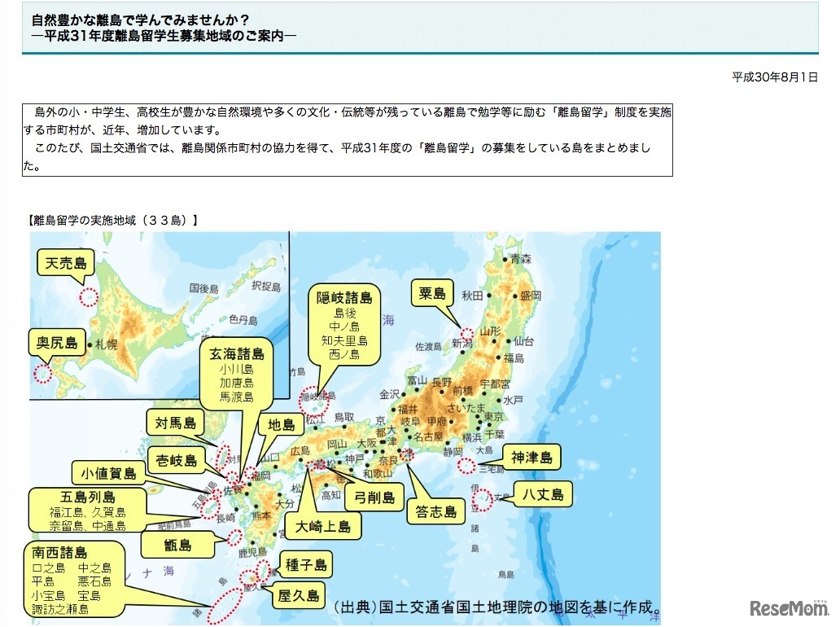840x627 pixels.
Task: Click the 奥尻島 island label
Action: pos(55,342)
